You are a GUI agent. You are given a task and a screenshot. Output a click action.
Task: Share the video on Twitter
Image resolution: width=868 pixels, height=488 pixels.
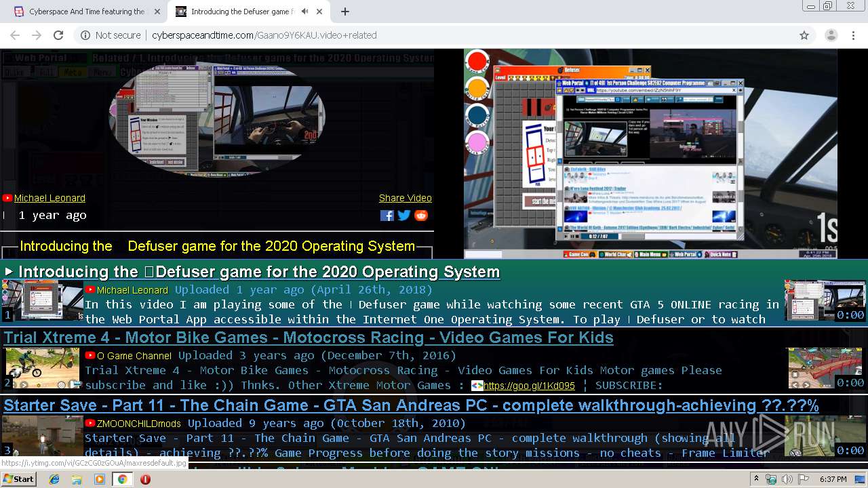pyautogui.click(x=404, y=216)
